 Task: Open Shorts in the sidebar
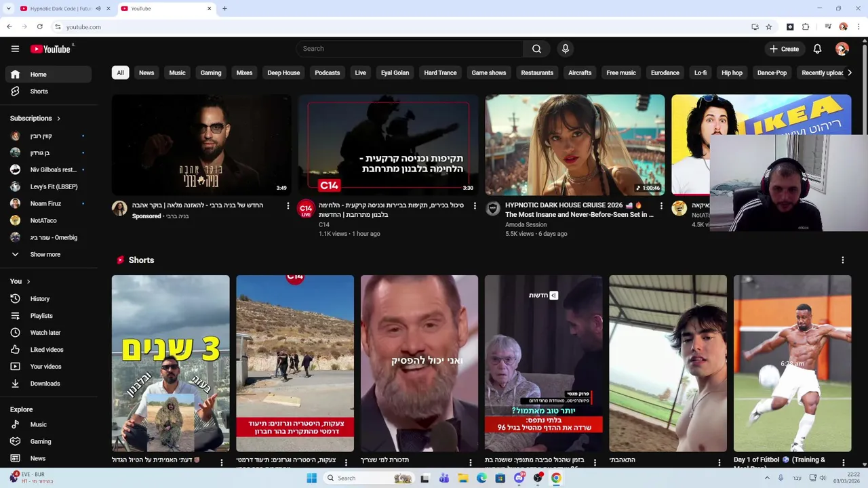47,91
